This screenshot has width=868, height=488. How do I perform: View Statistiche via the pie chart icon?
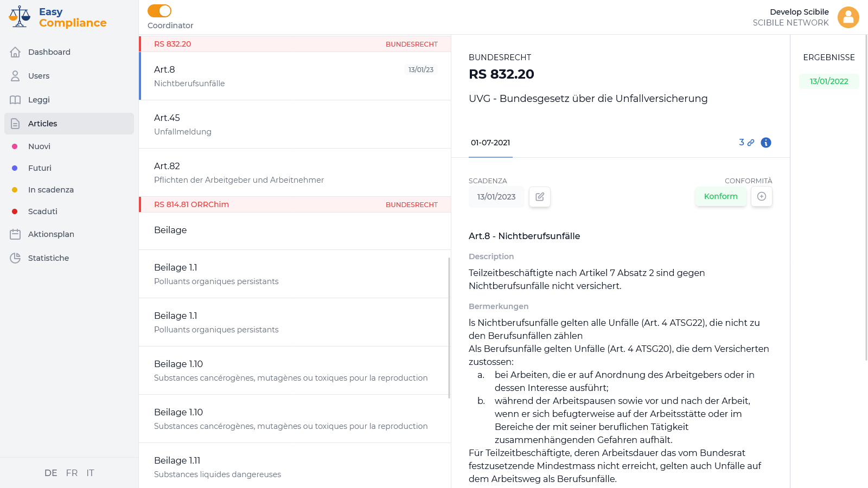tap(15, 258)
